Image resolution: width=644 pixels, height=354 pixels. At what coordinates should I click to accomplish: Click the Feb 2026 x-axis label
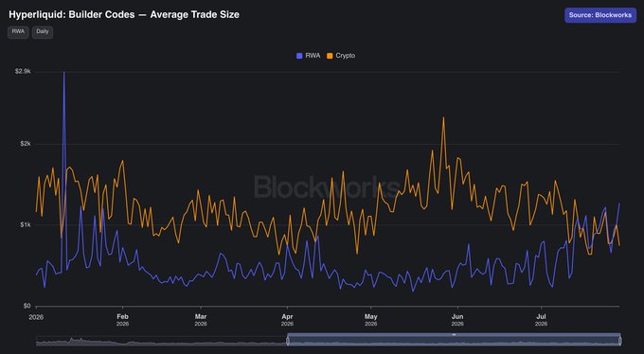click(x=122, y=320)
